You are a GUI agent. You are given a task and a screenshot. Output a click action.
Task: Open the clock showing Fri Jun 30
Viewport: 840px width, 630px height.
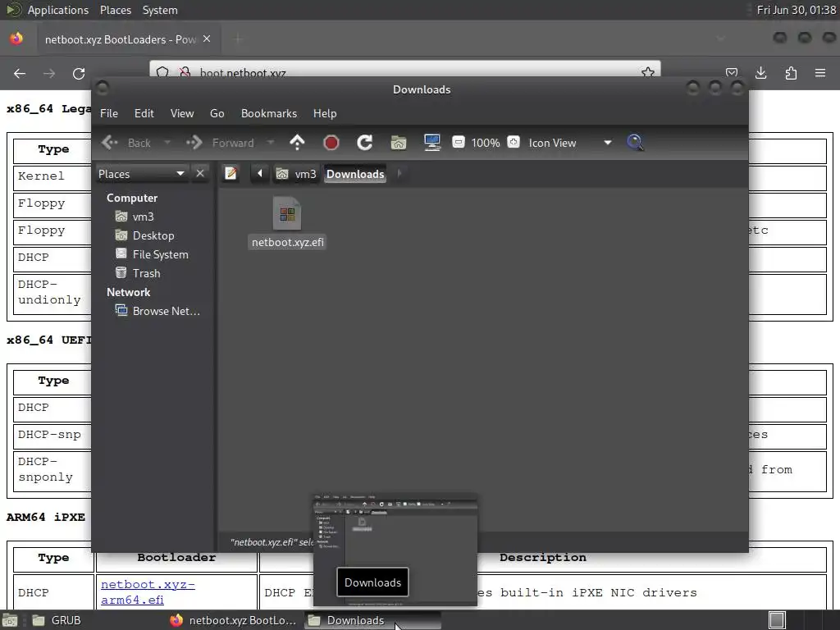point(796,10)
